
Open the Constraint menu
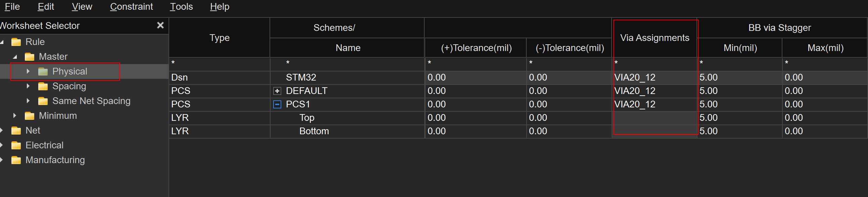[x=132, y=7]
